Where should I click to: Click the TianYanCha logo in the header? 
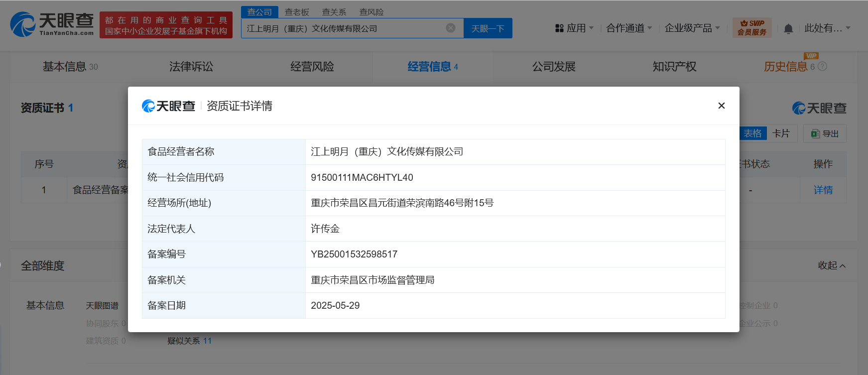coord(52,24)
